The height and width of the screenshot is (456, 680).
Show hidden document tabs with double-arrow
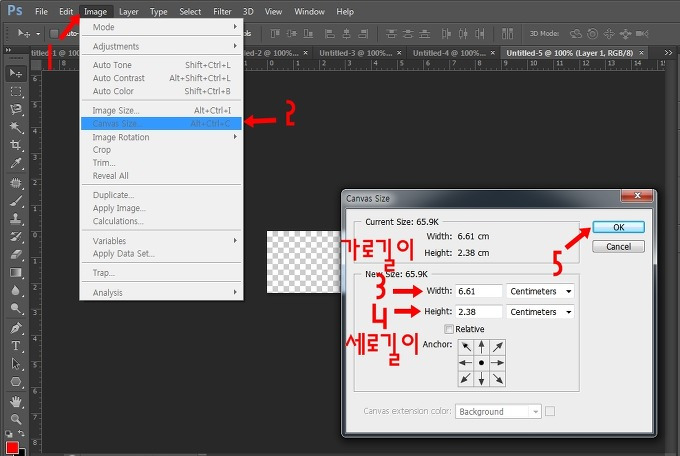(668, 52)
